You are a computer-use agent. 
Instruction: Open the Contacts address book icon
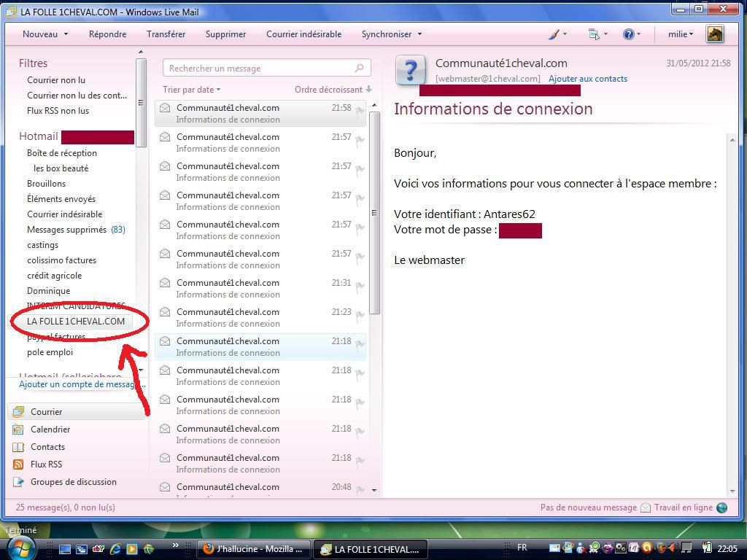[18, 447]
